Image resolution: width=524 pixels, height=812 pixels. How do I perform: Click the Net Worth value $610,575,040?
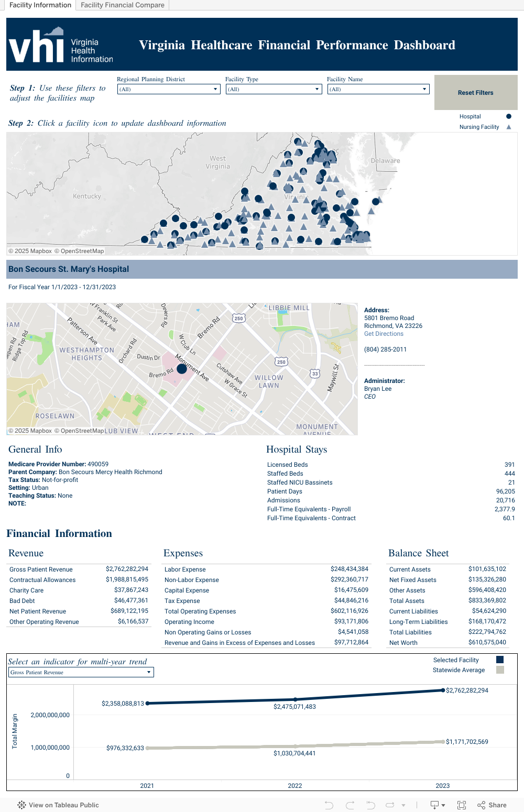[487, 642]
